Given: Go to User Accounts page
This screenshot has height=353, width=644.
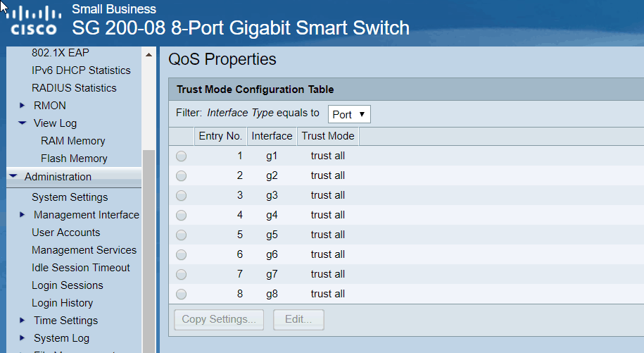Looking at the screenshot, I should pos(65,233).
